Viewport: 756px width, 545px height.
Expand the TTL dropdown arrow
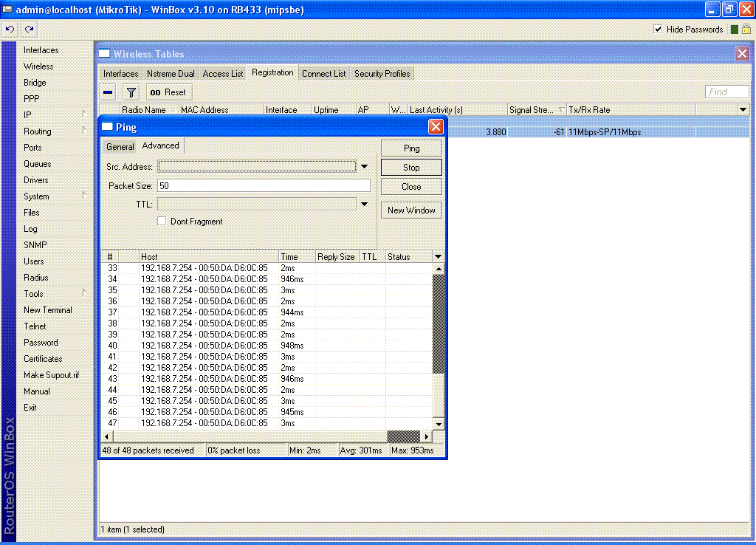click(x=365, y=204)
